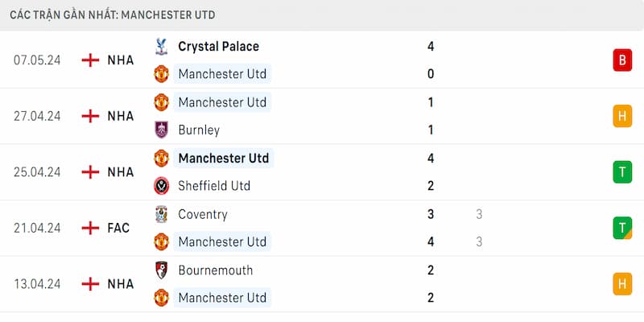The height and width of the screenshot is (322, 644).
Task: Click the England flag beside FAC
Action: pos(91,228)
